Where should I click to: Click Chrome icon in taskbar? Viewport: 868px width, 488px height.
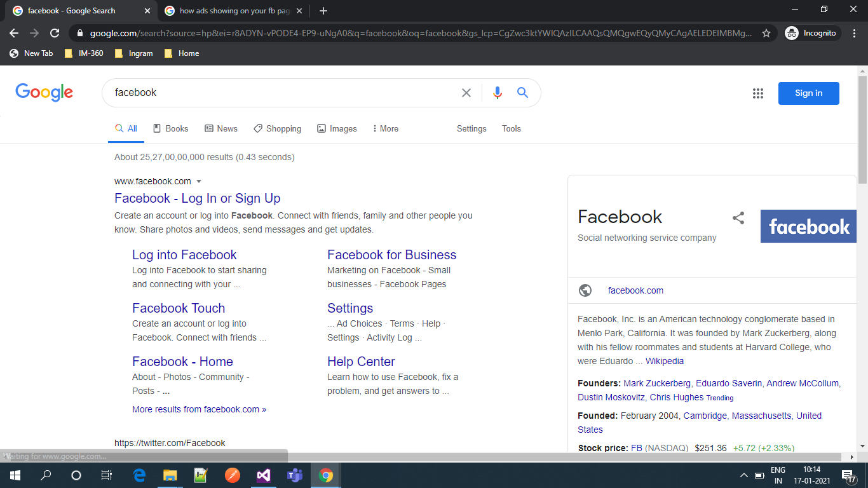pyautogui.click(x=326, y=475)
